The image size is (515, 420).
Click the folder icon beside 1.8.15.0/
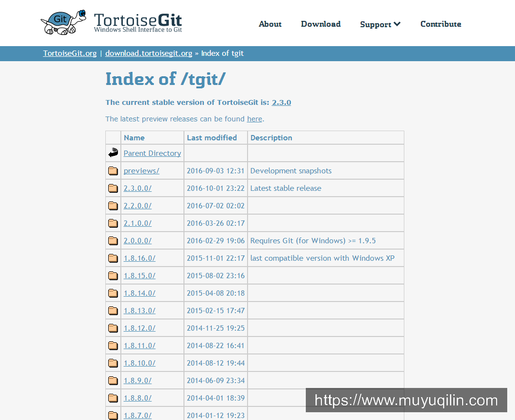point(113,275)
